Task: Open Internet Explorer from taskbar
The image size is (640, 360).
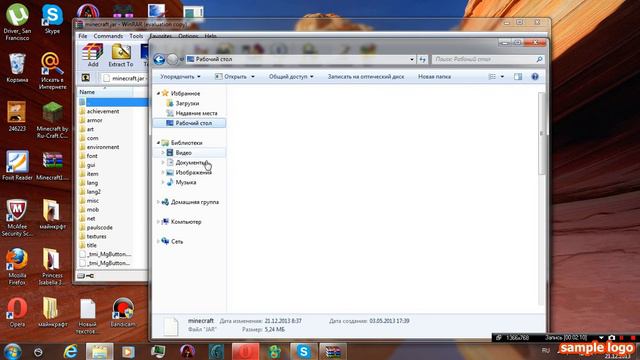Action: [x=71, y=351]
